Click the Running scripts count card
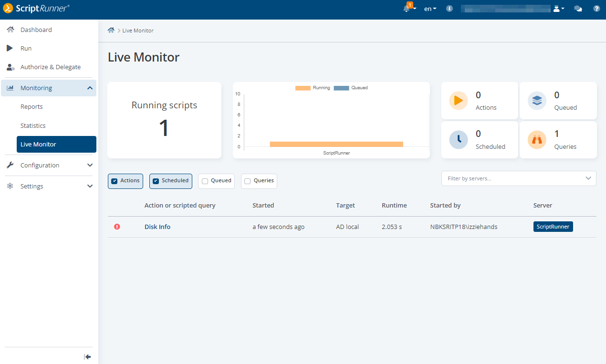The height and width of the screenshot is (364, 606). pos(164,120)
